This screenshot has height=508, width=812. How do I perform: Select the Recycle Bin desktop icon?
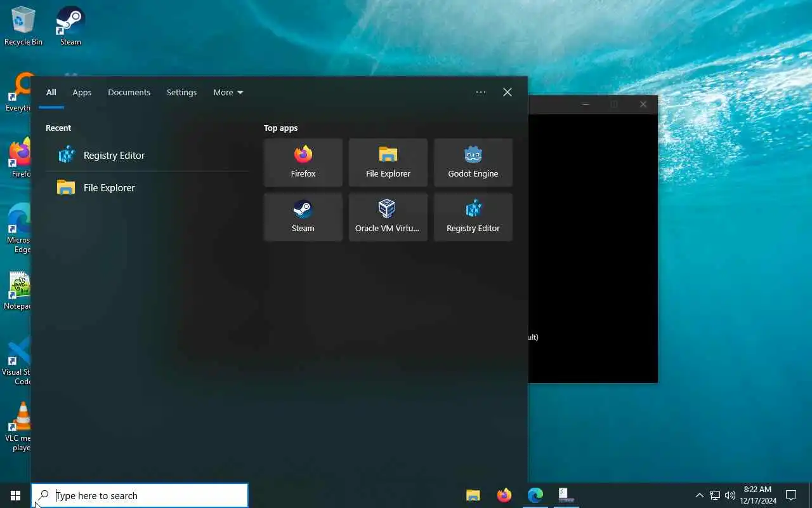tap(23, 26)
